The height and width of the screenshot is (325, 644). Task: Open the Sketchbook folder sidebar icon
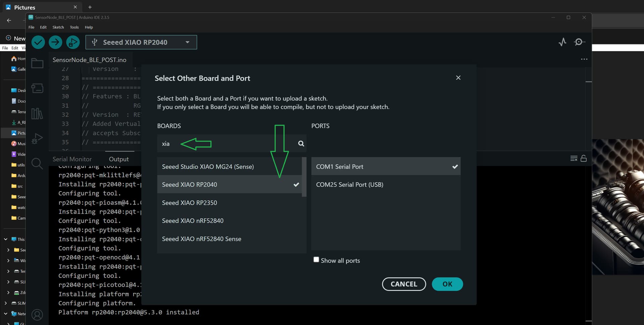click(x=37, y=63)
